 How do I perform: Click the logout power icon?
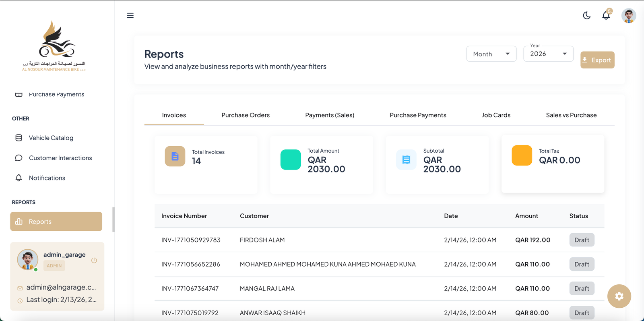coord(94,260)
